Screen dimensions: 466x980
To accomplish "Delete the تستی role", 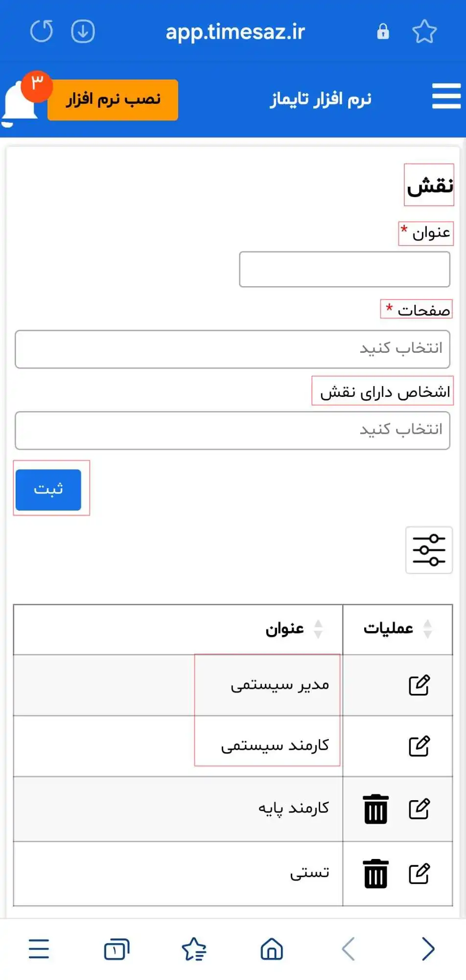I will pyautogui.click(x=375, y=874).
